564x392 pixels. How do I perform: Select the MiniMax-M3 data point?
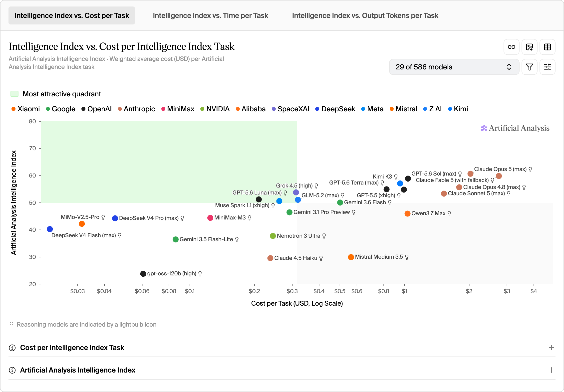210,218
